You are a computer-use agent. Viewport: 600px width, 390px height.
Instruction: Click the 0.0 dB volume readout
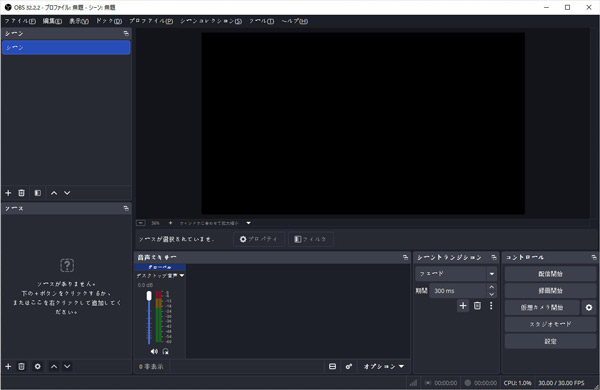click(x=145, y=285)
